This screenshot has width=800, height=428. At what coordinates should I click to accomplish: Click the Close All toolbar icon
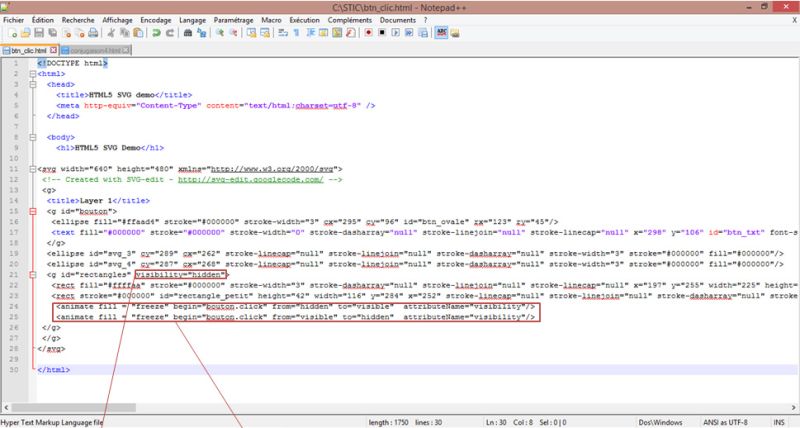[x=80, y=33]
